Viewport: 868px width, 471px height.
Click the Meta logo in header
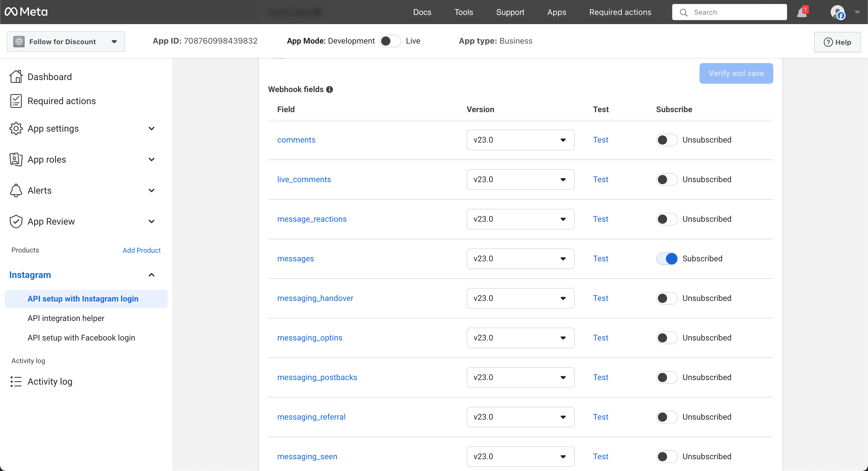pos(26,12)
